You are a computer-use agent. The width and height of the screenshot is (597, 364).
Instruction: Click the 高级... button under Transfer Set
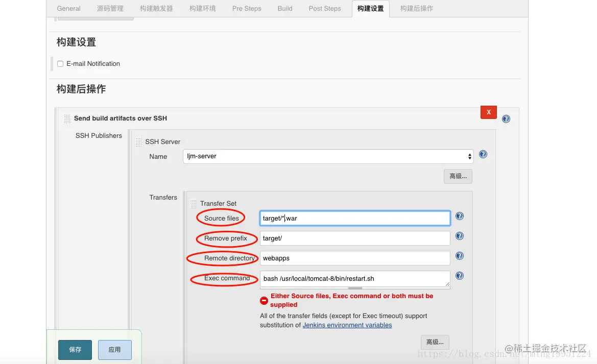pos(435,342)
